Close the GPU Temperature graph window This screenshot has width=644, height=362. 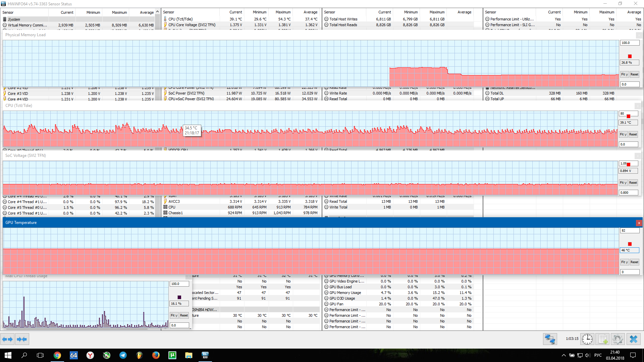pos(639,223)
